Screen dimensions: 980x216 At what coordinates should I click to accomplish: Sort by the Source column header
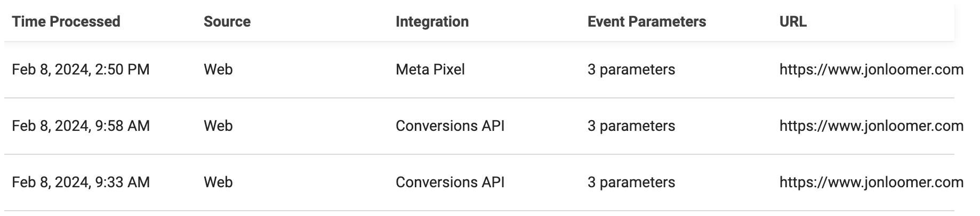(x=227, y=22)
